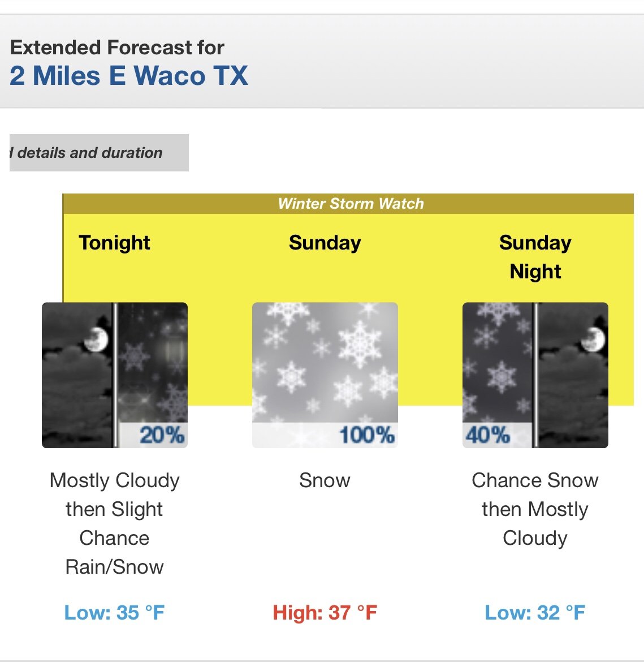The image size is (644, 662).
Task: Select the Sunday Night period heading
Action: tap(535, 257)
